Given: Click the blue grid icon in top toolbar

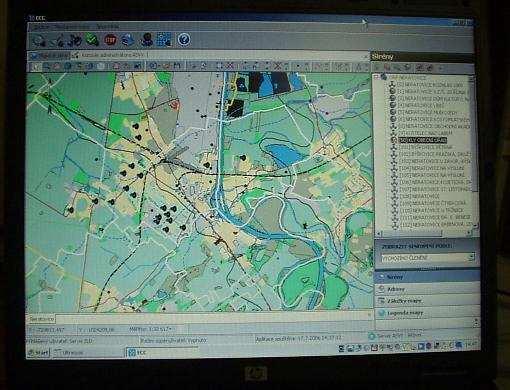Looking at the screenshot, I should click(x=164, y=39).
